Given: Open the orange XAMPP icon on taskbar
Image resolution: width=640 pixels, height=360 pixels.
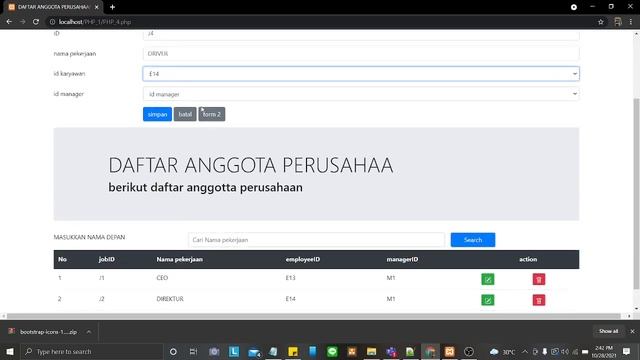Looking at the screenshot, I should [x=449, y=351].
